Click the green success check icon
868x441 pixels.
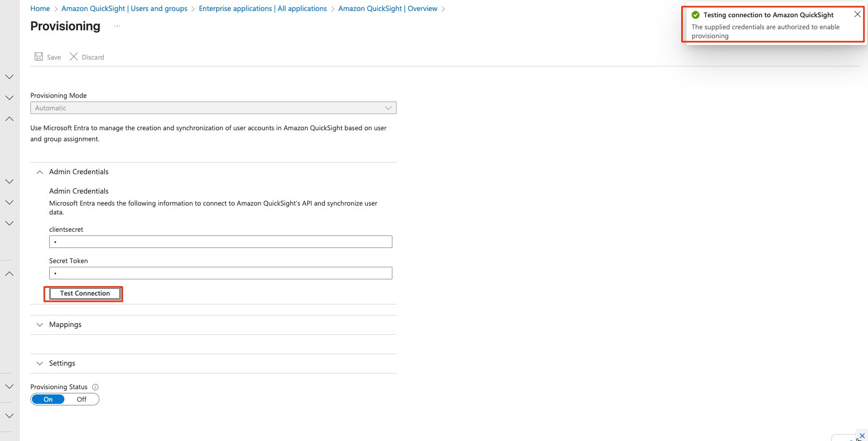(x=695, y=15)
